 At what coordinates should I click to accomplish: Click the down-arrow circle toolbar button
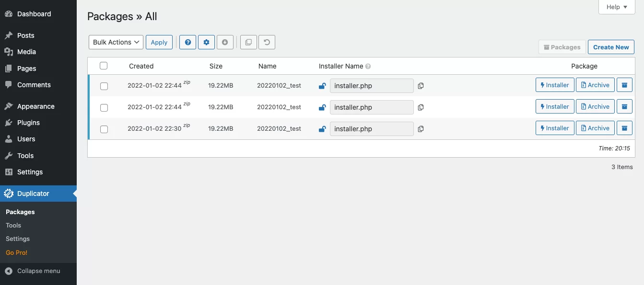pos(225,42)
